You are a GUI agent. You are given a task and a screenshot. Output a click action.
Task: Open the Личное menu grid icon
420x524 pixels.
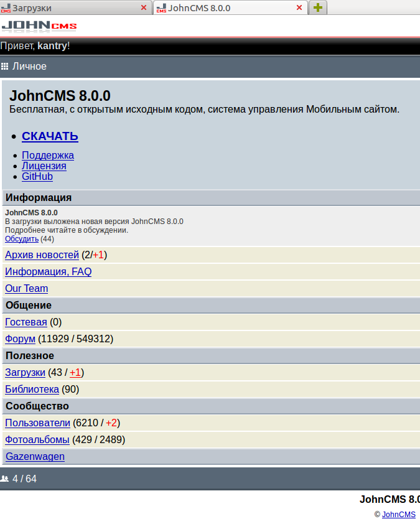pyautogui.click(x=4, y=66)
